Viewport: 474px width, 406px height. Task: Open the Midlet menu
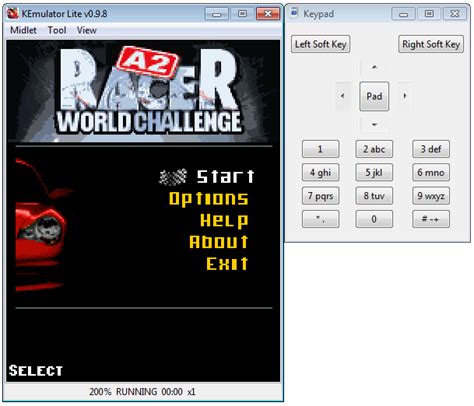23,30
